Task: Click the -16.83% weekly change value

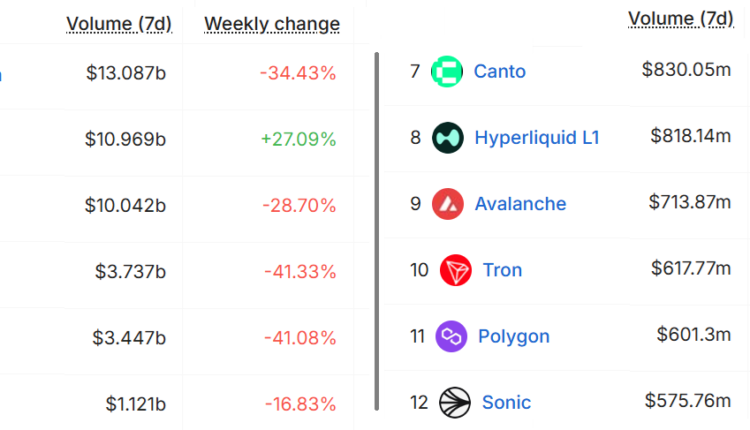Action: point(300,404)
